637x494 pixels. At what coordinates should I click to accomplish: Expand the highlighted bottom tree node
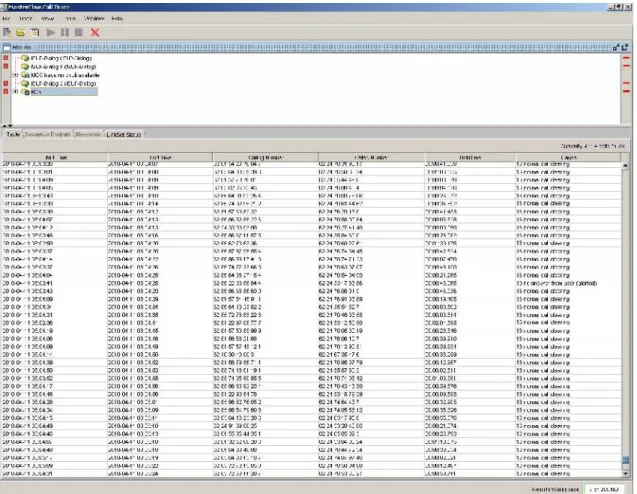click(15, 92)
